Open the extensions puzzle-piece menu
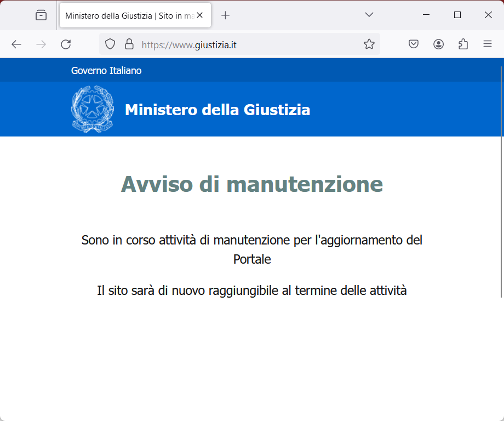Screen dimensions: 504x421 tap(463, 44)
